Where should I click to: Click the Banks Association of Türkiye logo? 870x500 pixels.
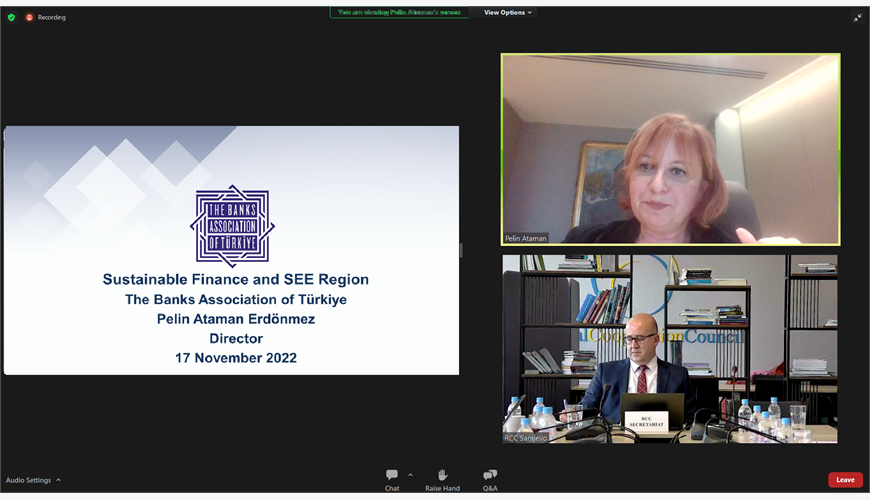(232, 226)
